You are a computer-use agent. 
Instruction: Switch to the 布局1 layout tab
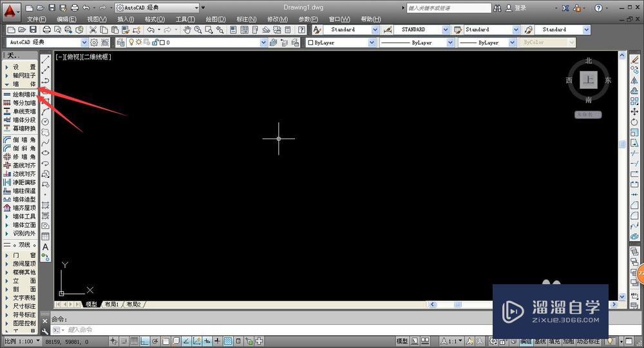tap(111, 304)
